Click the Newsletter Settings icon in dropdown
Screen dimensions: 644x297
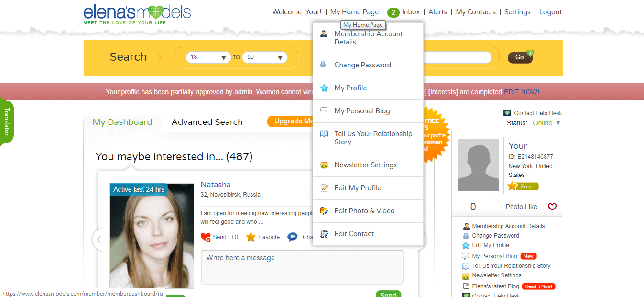(324, 165)
